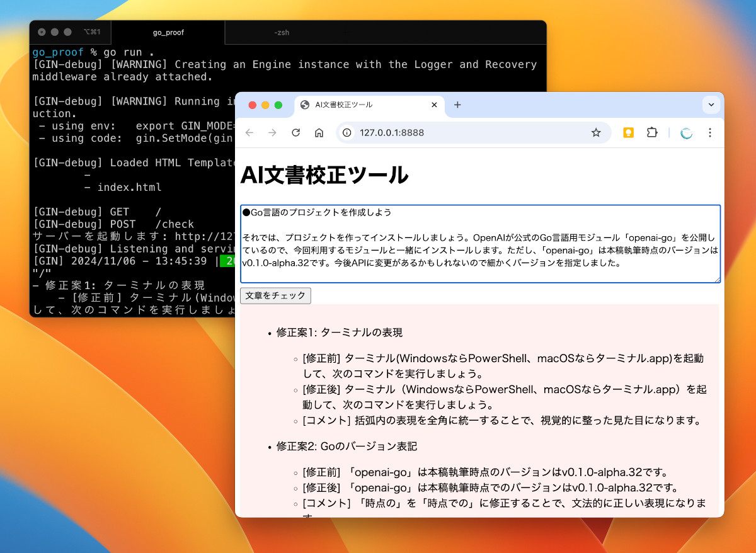Open the yellow Keep extension icon

click(x=628, y=133)
